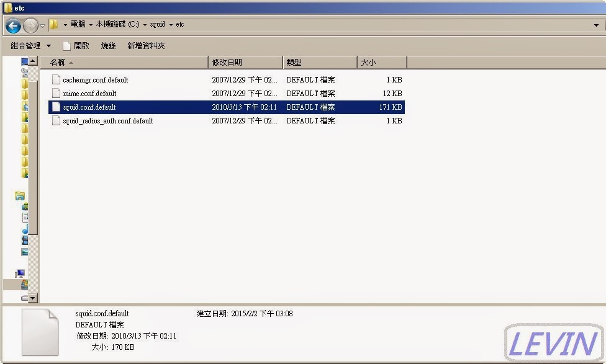Click the squid.conf.default title in the details pane

click(x=102, y=313)
